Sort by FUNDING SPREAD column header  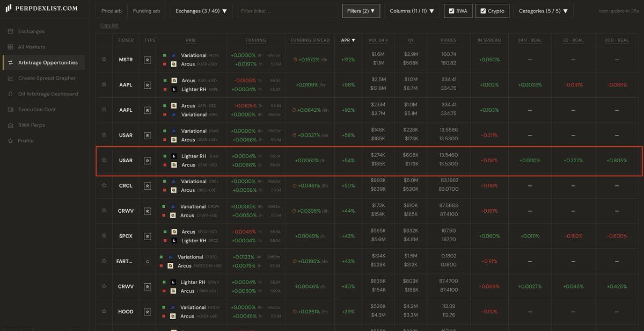pyautogui.click(x=310, y=40)
